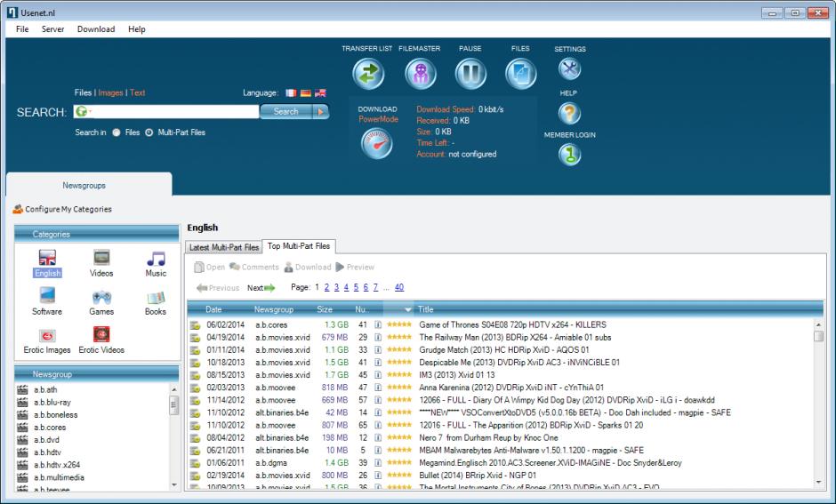The width and height of the screenshot is (836, 504).
Task: Open the Help menu
Action: click(x=136, y=29)
